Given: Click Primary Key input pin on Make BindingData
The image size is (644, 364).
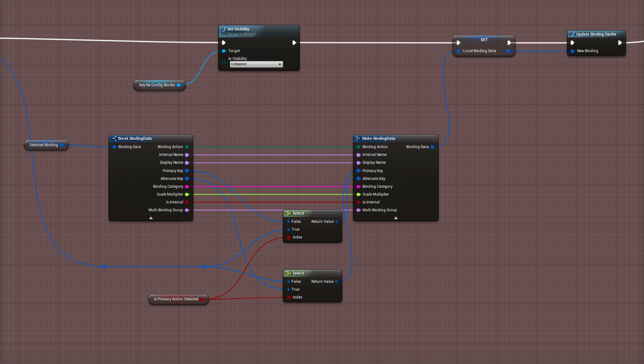Looking at the screenshot, I should [x=358, y=171].
